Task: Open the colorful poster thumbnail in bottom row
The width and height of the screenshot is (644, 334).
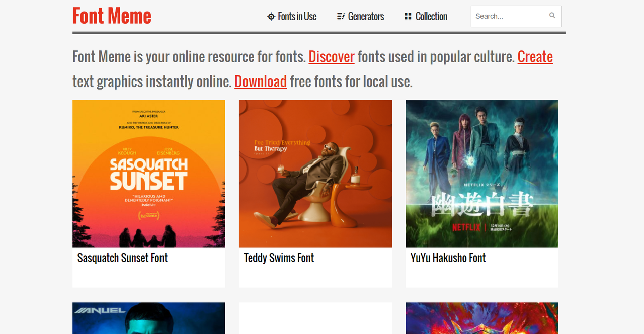Action: point(482,318)
